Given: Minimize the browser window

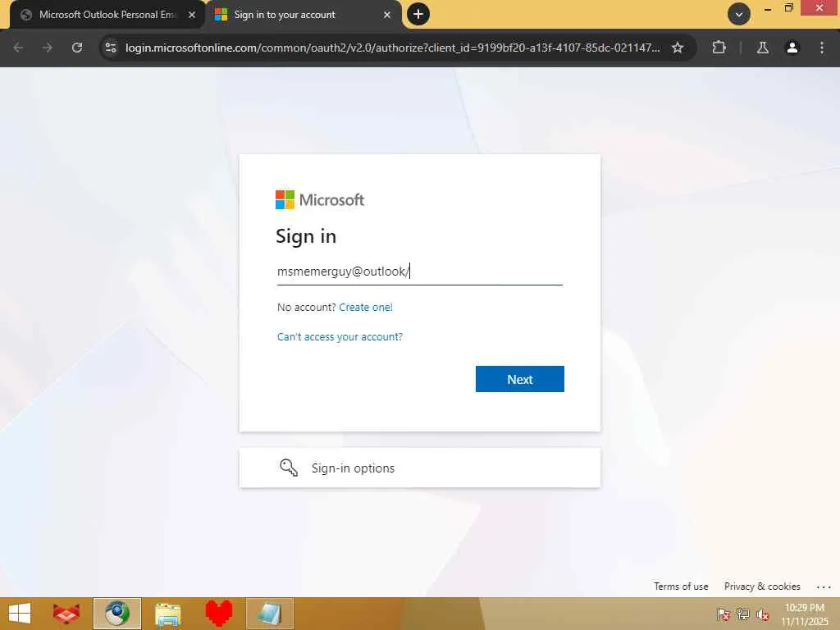Looking at the screenshot, I should [x=768, y=8].
